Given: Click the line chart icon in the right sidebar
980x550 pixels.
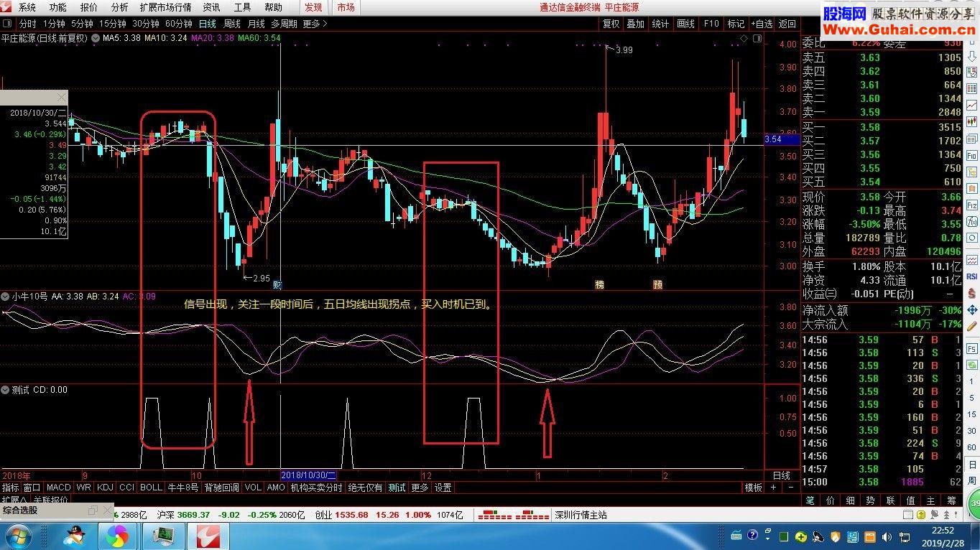Looking at the screenshot, I should coord(972,105).
